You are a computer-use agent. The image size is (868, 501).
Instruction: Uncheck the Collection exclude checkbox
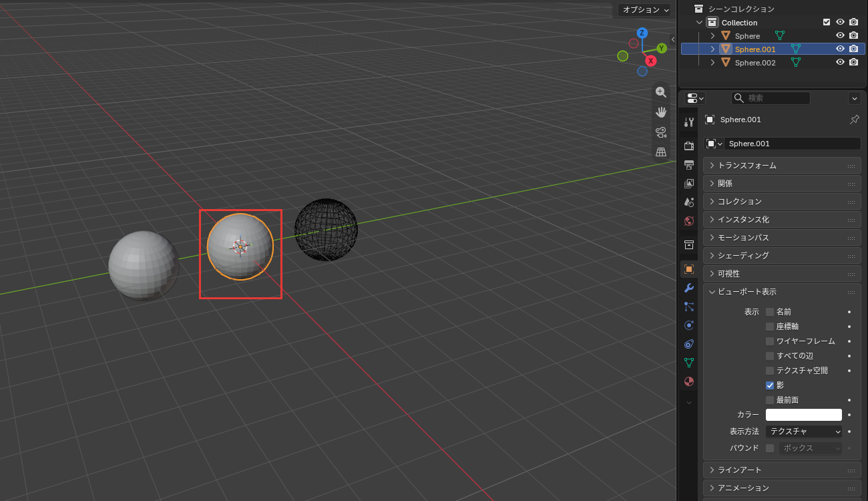tap(827, 22)
